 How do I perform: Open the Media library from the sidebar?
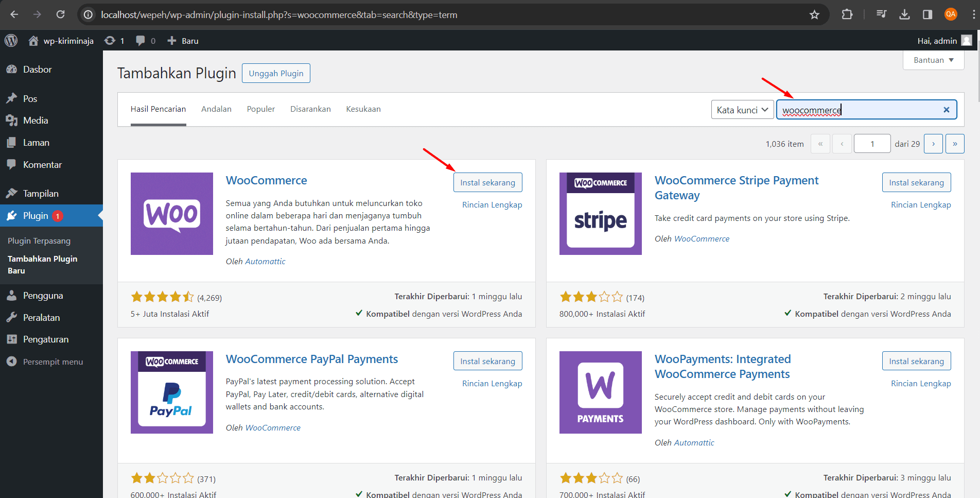(34, 121)
